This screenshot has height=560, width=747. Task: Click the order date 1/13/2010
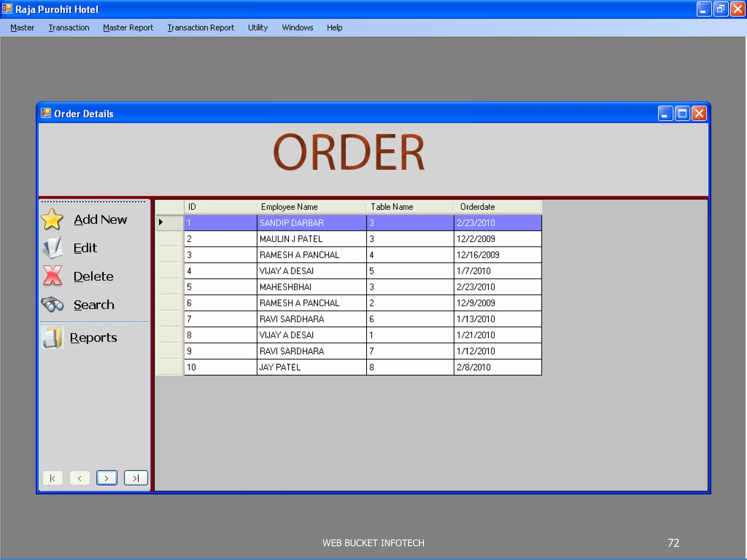click(x=498, y=319)
